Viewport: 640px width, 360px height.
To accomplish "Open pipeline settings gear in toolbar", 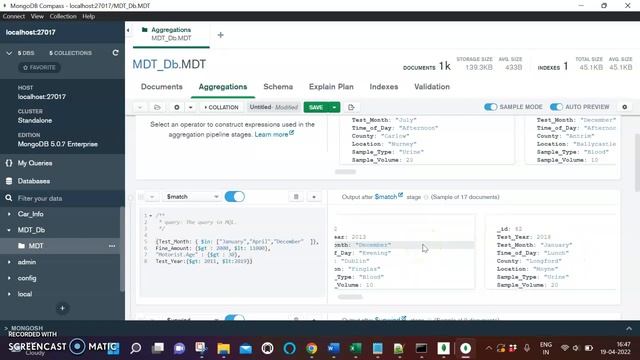I will pos(177,107).
